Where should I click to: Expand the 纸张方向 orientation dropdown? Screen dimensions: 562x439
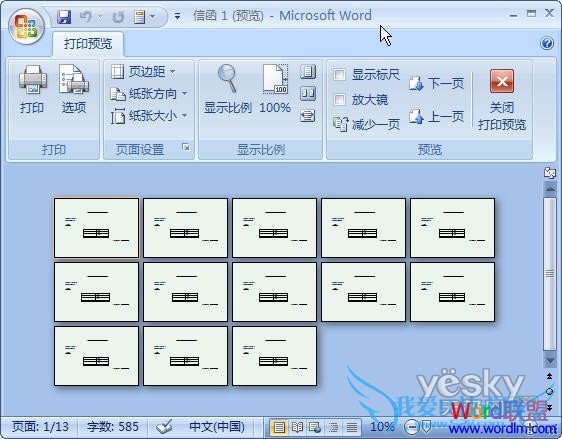149,94
